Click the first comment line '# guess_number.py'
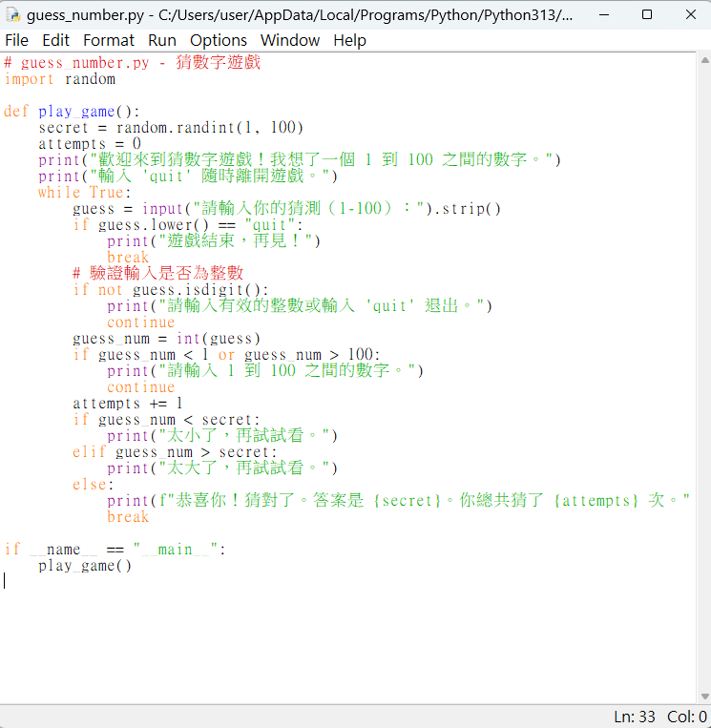 pos(132,63)
